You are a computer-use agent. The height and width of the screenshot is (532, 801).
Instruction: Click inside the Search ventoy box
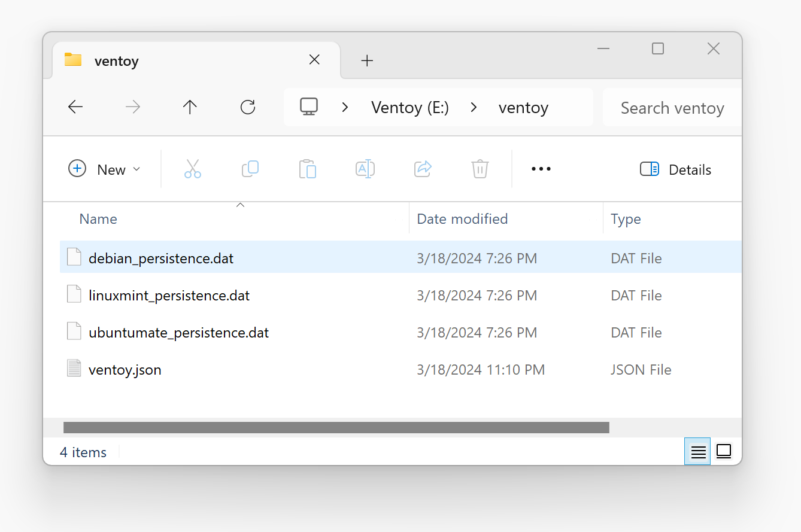coord(672,108)
